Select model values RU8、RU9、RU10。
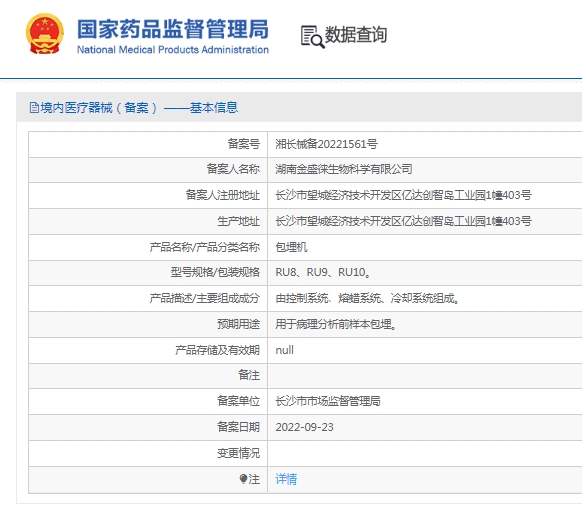 point(323,273)
